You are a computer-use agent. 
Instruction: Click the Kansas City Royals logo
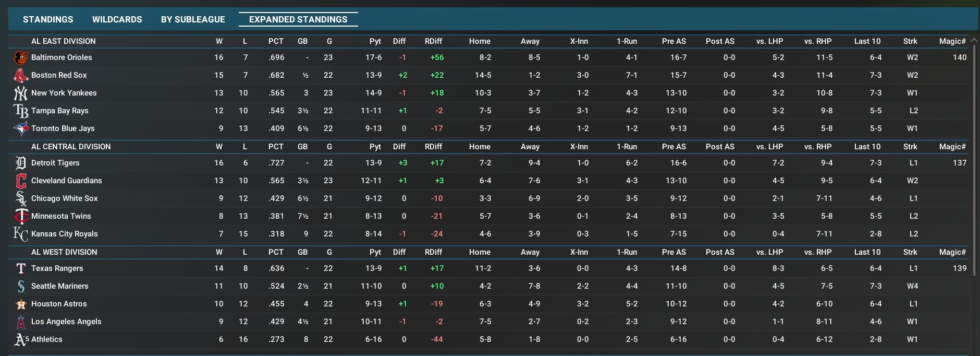(21, 234)
